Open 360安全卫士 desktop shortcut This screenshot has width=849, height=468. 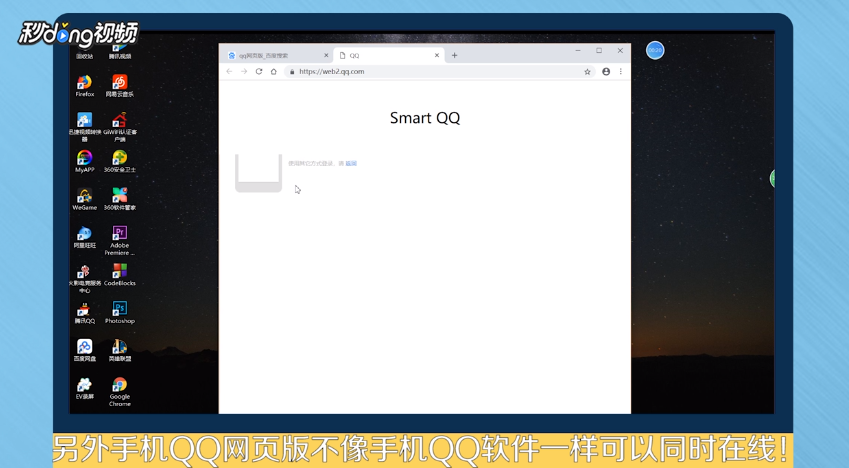pos(120,161)
